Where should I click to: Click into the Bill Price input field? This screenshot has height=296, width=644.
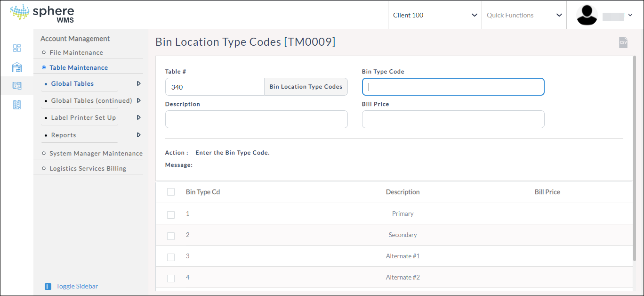click(x=453, y=119)
